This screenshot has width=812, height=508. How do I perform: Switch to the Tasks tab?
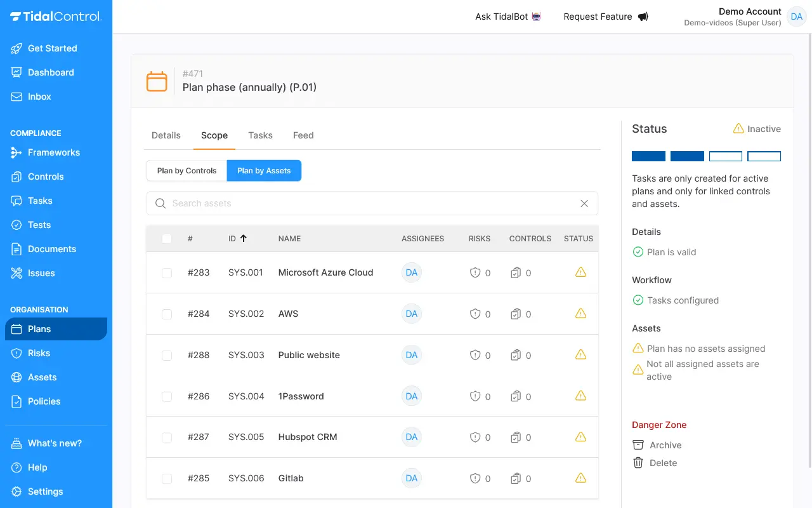pos(260,135)
